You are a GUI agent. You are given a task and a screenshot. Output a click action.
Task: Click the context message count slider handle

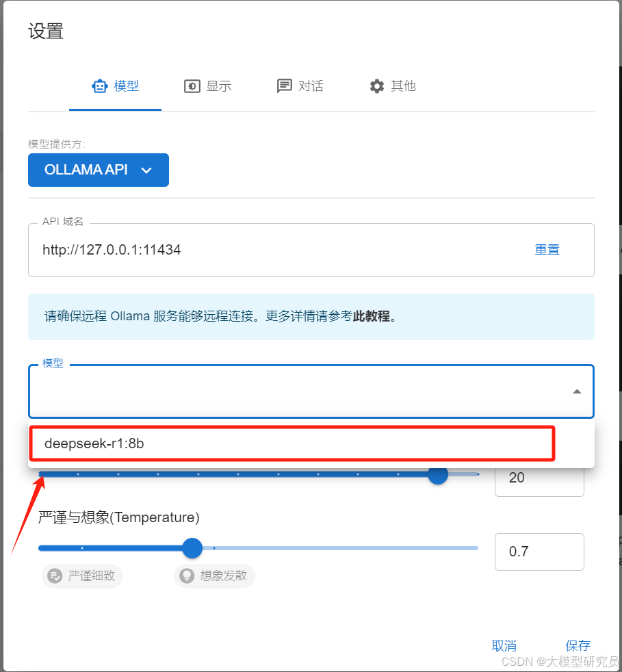(438, 474)
